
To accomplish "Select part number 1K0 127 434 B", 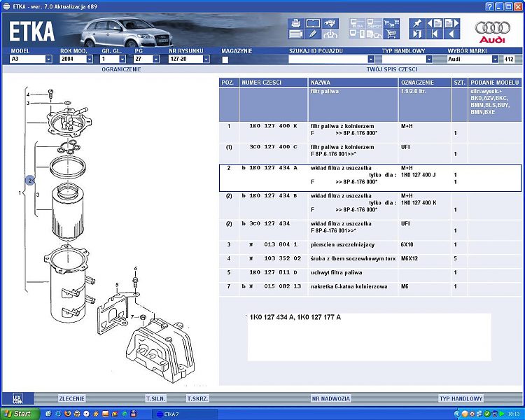I will click(x=273, y=195).
